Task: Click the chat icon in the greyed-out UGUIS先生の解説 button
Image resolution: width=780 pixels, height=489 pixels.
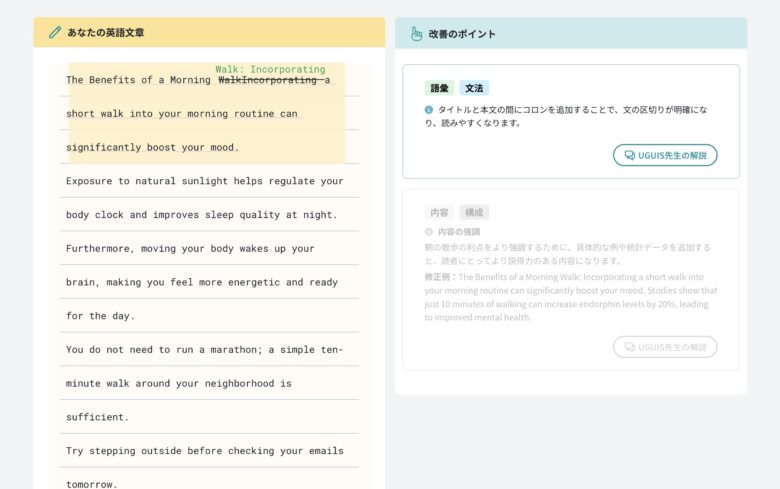Action: pyautogui.click(x=629, y=347)
